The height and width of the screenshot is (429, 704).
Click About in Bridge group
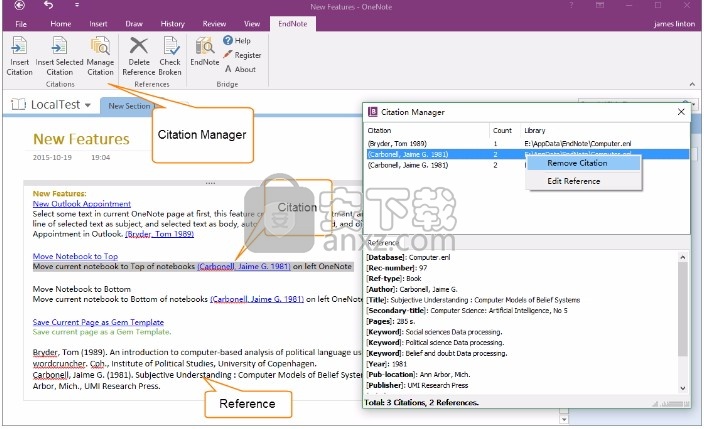click(240, 69)
